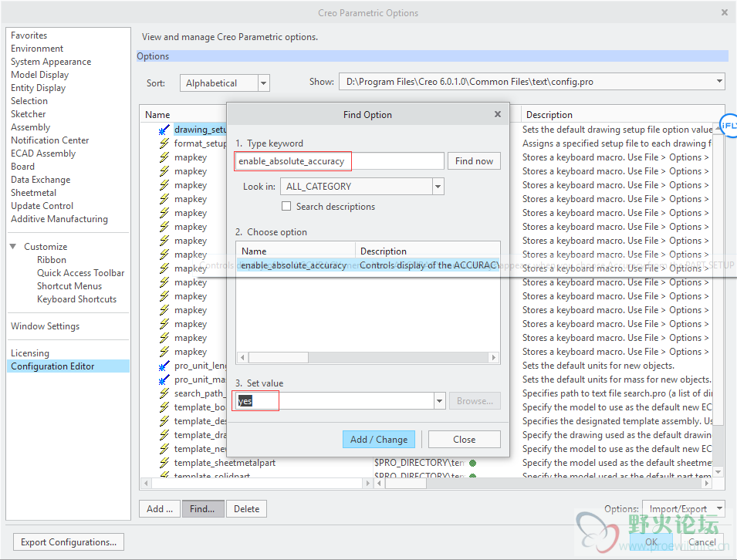Screen dimensions: 737x560
Task: Select Configuration Editor in sidebar
Action: [x=68, y=366]
